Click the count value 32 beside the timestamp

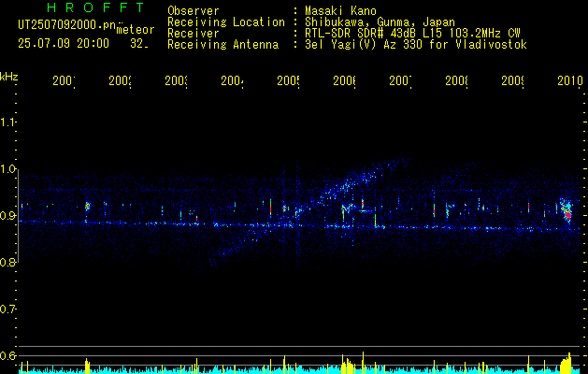pyautogui.click(x=138, y=44)
